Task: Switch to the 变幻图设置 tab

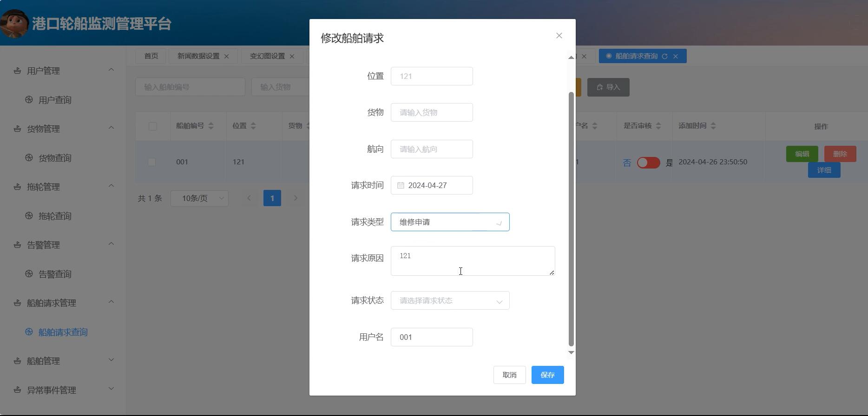Action: [267, 56]
